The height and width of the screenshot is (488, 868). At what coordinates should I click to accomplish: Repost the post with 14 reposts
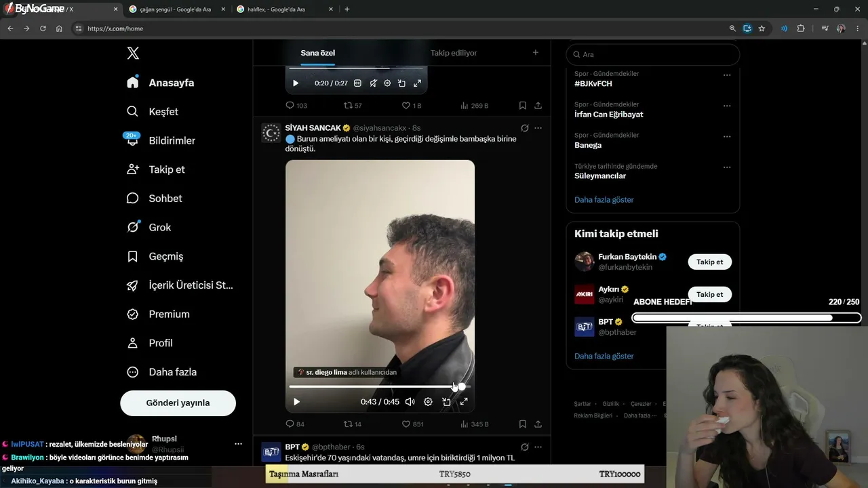[353, 424]
